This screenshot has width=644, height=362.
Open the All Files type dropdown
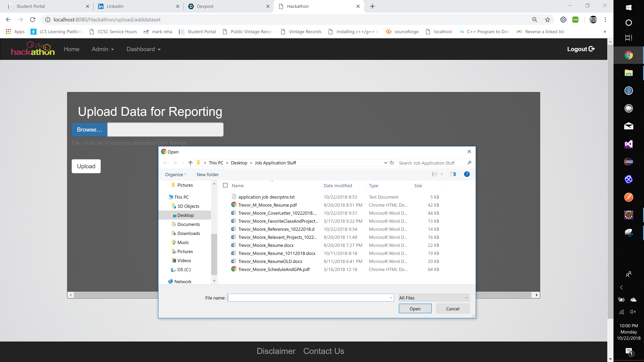434,298
